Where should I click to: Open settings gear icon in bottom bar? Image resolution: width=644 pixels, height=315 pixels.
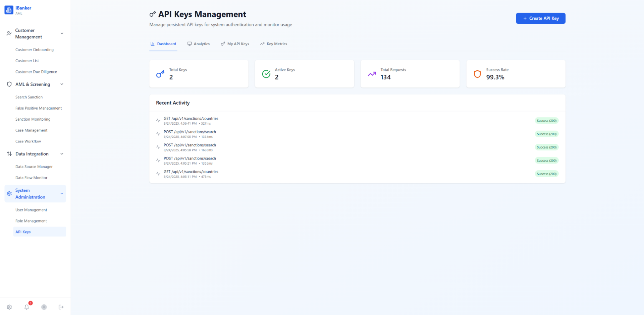9,307
